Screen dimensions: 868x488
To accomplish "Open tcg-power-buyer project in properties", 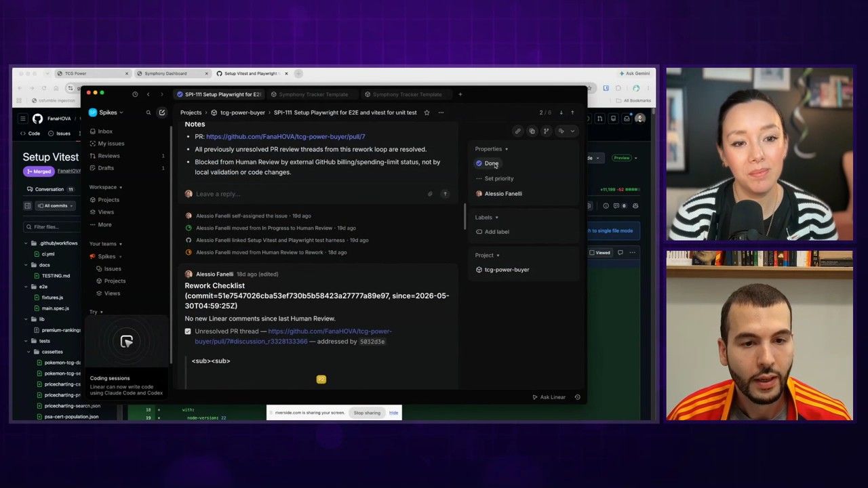I will (502, 270).
